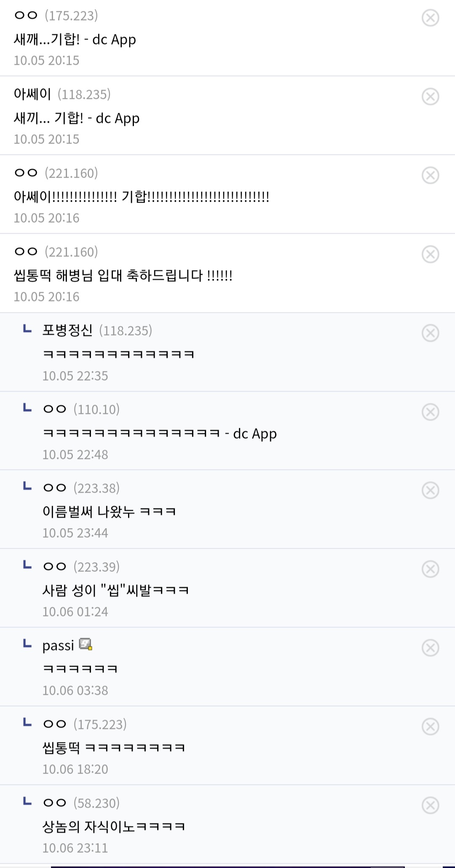Open the passi username
Image resolution: width=455 pixels, height=868 pixels.
[58, 645]
